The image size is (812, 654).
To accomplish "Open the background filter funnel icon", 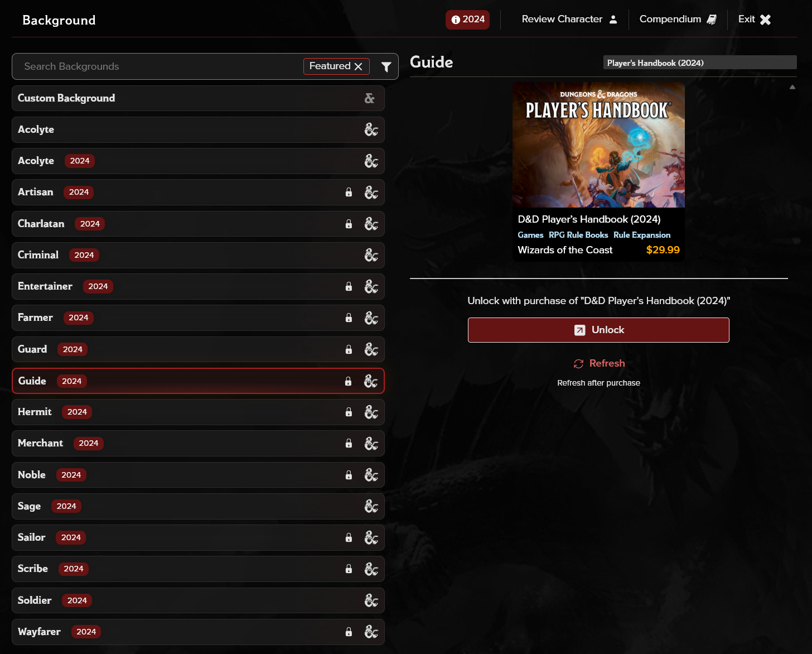I will (386, 67).
